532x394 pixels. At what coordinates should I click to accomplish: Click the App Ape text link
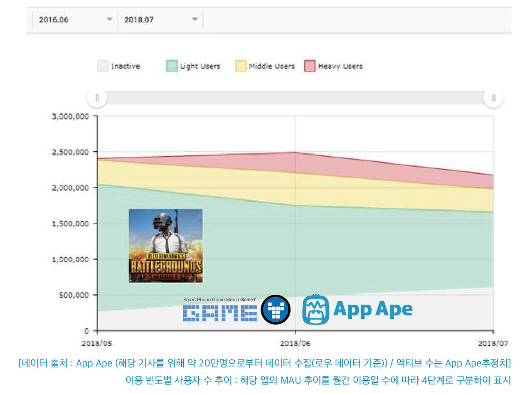372,309
